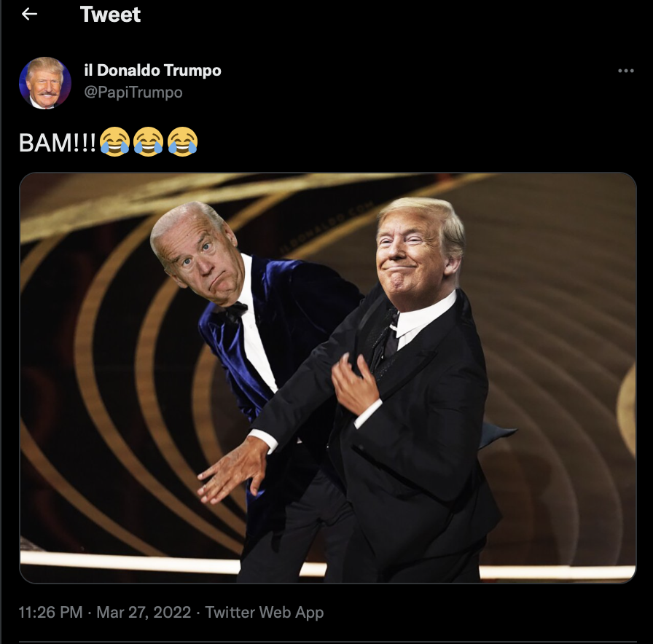Click the last laughing-crying emoji
The height and width of the screenshot is (644, 653).
(x=182, y=142)
